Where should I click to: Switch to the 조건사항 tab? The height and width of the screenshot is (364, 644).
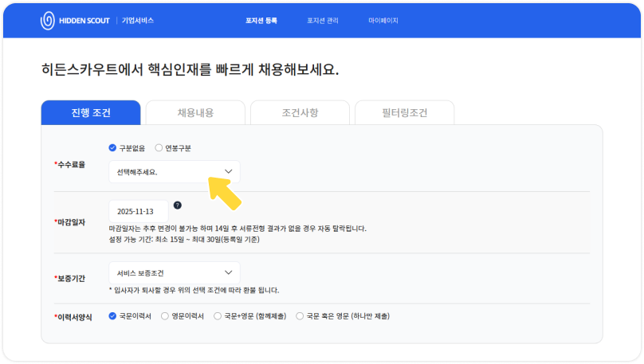point(300,112)
